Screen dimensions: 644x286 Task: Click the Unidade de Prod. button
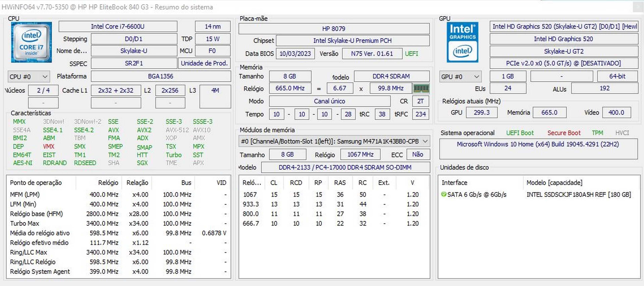(204, 63)
